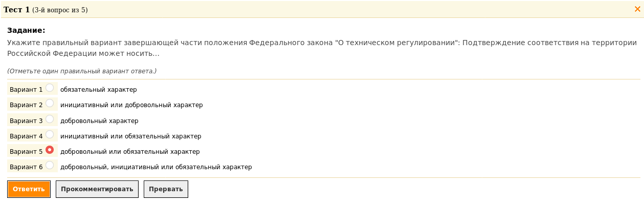
Task: Open comments via the Прокомментировать button
Action: click(97, 189)
